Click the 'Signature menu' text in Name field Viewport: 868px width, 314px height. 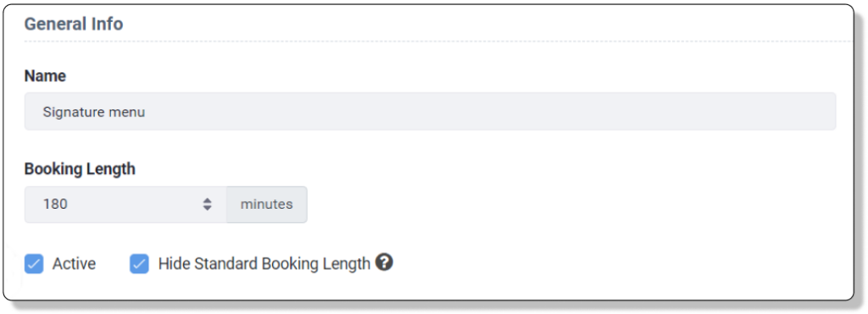94,112
